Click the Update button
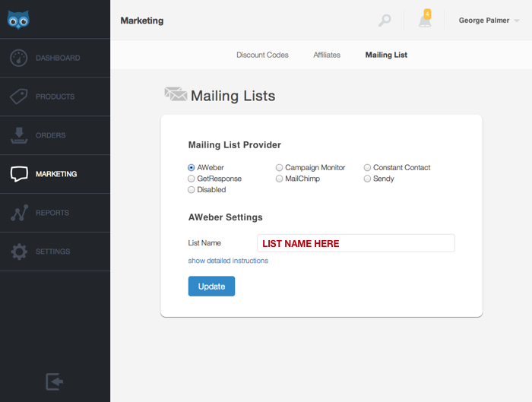This screenshot has width=532, height=402. (211, 286)
